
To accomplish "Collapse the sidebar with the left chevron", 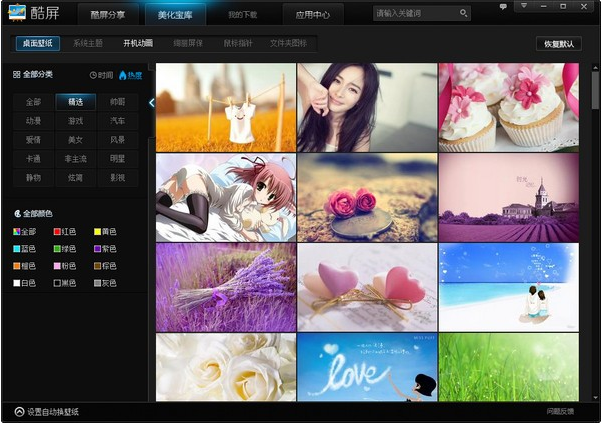I will pyautogui.click(x=152, y=103).
